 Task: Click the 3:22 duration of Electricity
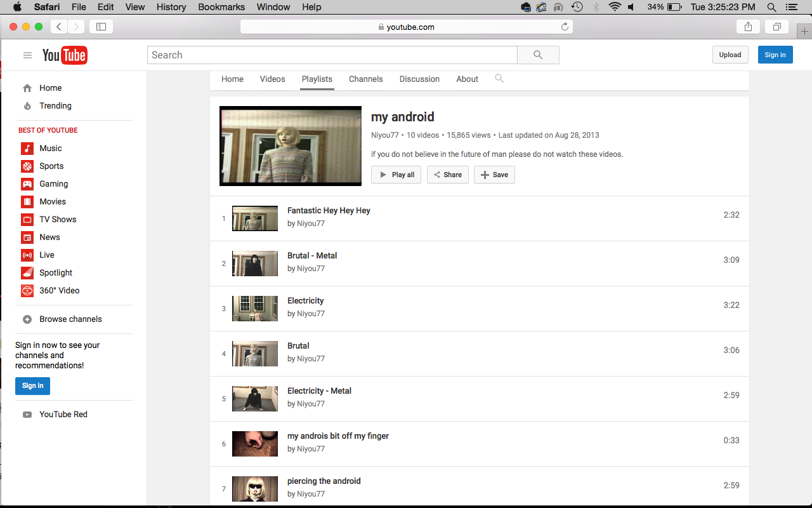pyautogui.click(x=731, y=305)
